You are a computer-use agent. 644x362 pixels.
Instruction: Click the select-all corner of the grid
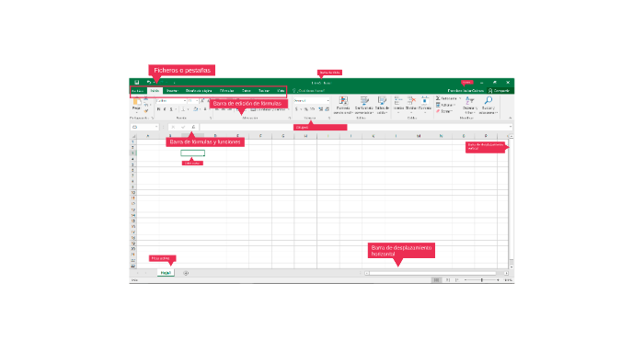click(133, 136)
